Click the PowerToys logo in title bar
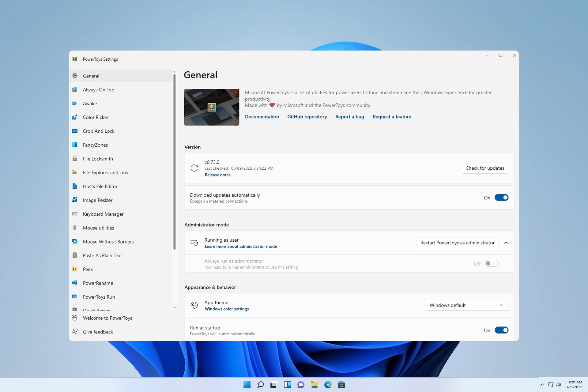The height and width of the screenshot is (392, 588). (x=75, y=59)
